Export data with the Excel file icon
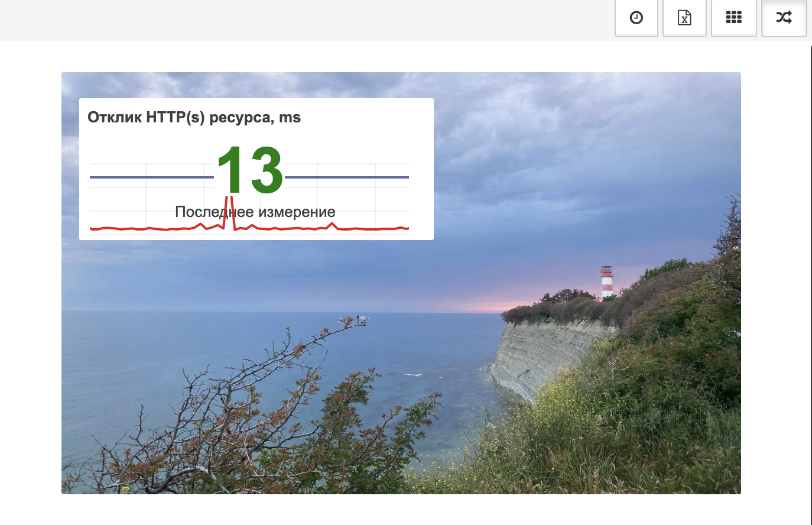 pyautogui.click(x=684, y=18)
